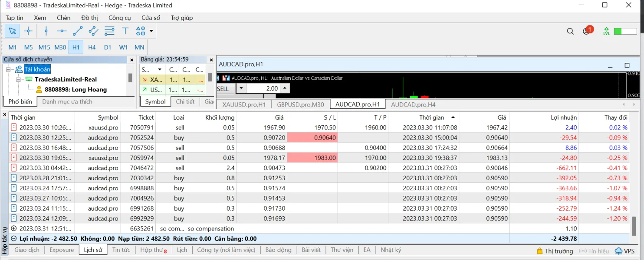Toggle the M15 timeframe button
Viewport: 644px width, 260px height.
44,47
